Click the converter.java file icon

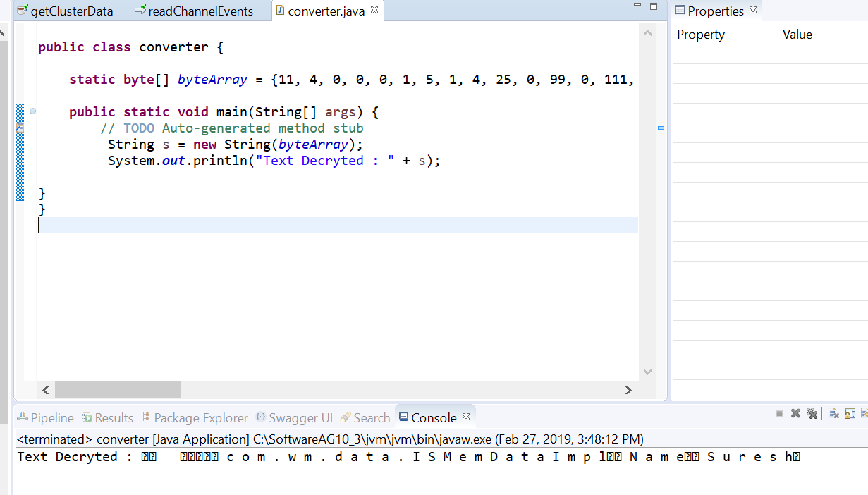click(x=281, y=11)
